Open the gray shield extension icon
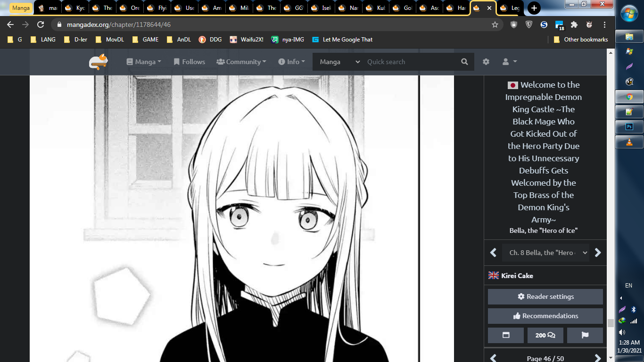 [529, 25]
